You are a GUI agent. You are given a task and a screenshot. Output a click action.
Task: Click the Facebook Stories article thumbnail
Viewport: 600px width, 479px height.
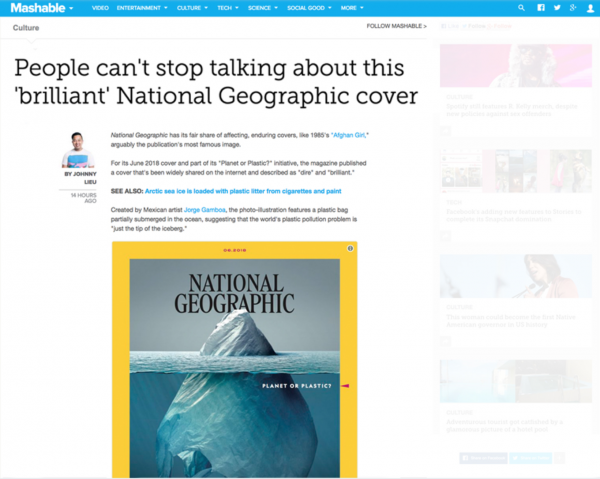coord(516,171)
